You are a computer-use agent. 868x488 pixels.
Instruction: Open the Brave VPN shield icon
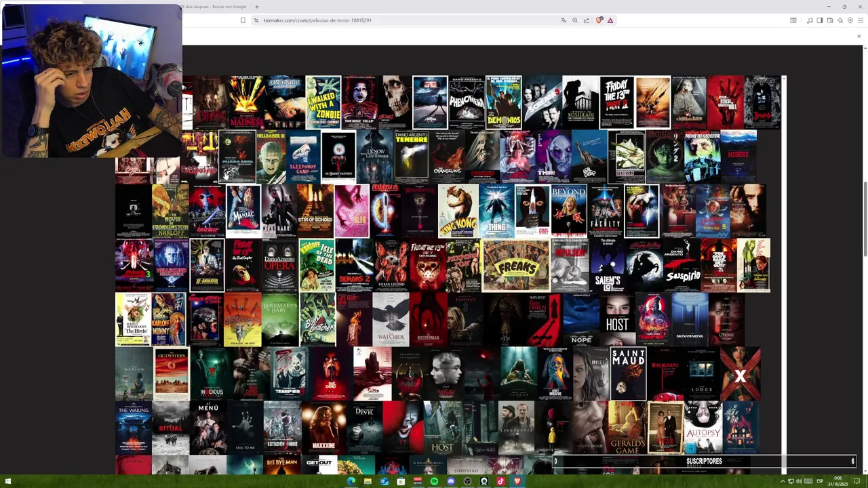click(x=850, y=20)
